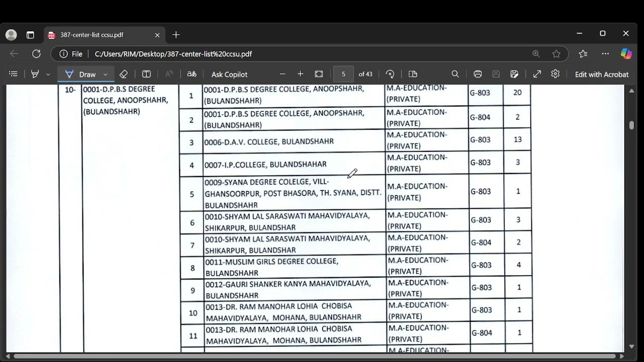Open PDF viewer settings gear

555,74
